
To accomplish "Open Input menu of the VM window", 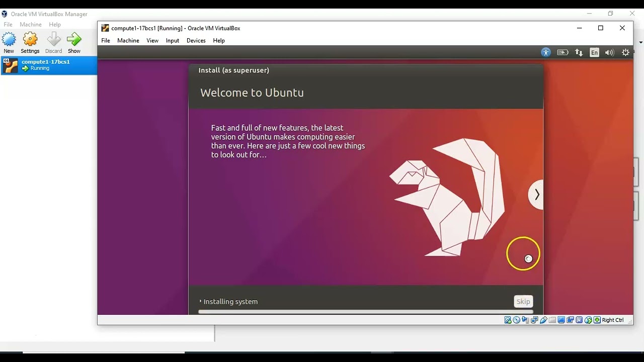I will click(x=173, y=41).
